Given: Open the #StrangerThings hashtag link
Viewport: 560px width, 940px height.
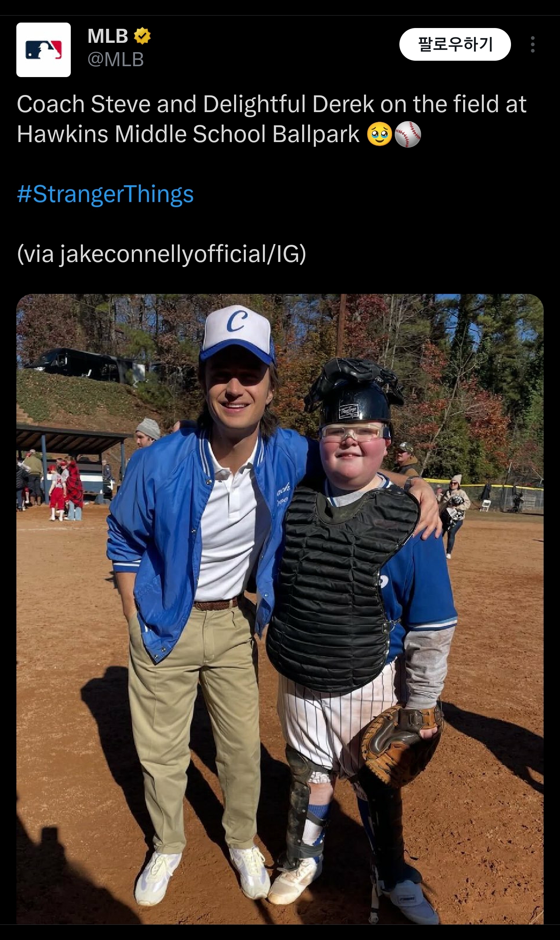Looking at the screenshot, I should [x=105, y=194].
